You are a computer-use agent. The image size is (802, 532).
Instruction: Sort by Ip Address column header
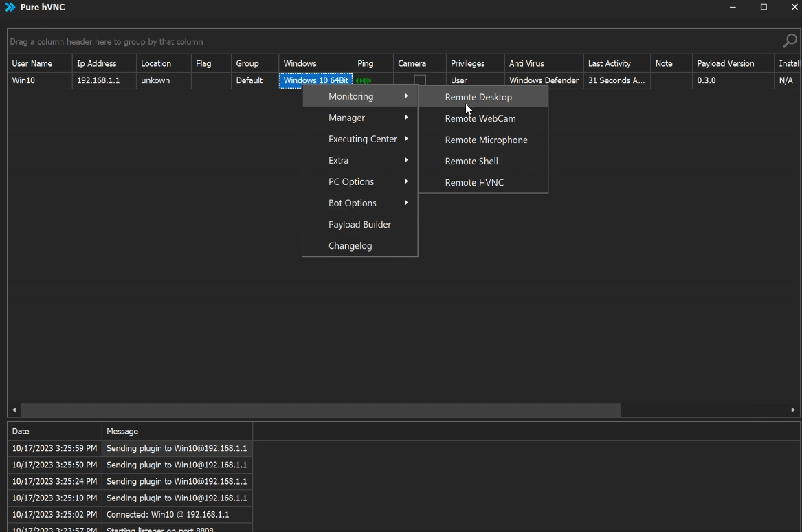click(104, 63)
